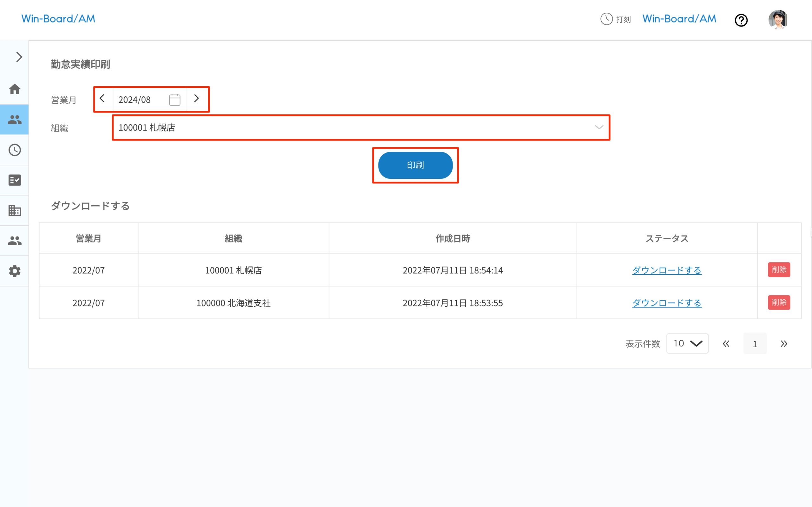Download the 札幌店 report link
The image size is (812, 507).
click(x=666, y=270)
